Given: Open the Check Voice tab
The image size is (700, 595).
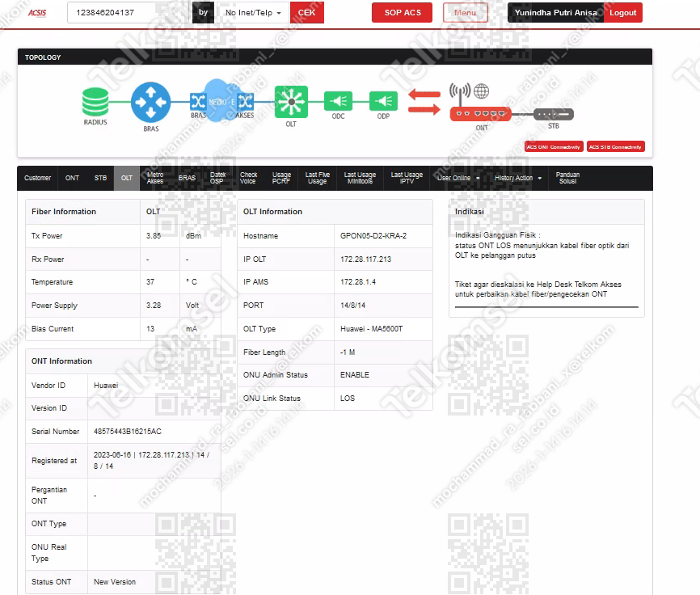Looking at the screenshot, I should coord(248,178).
